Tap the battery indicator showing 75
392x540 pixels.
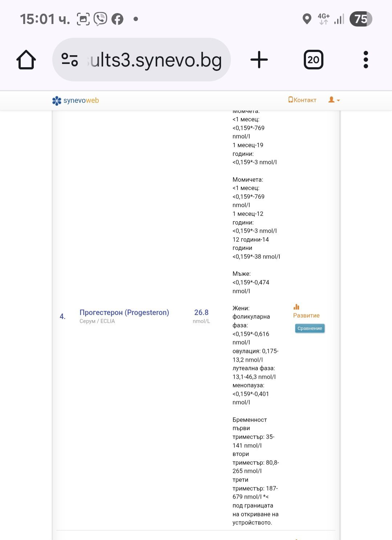360,19
